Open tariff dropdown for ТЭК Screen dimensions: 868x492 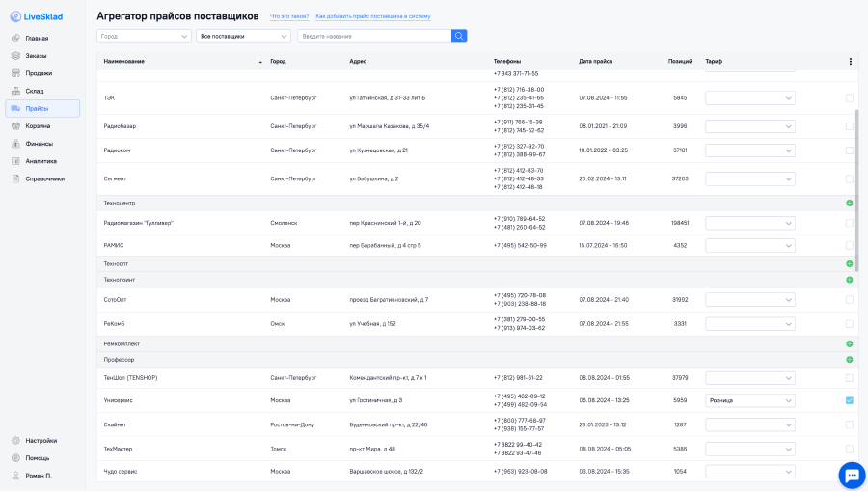750,98
